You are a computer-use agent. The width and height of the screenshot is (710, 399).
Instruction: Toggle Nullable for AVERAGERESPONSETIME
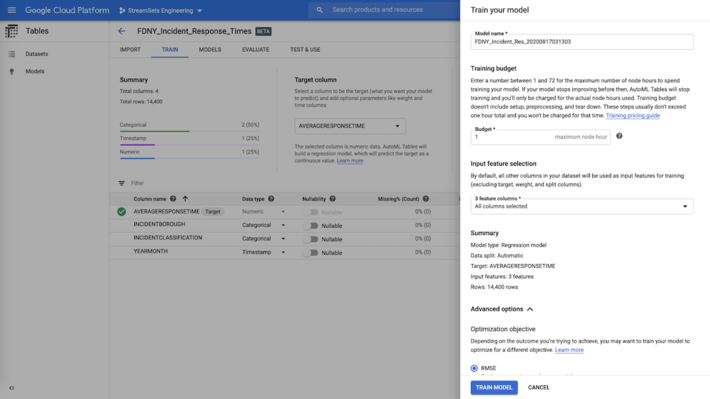pyautogui.click(x=311, y=212)
